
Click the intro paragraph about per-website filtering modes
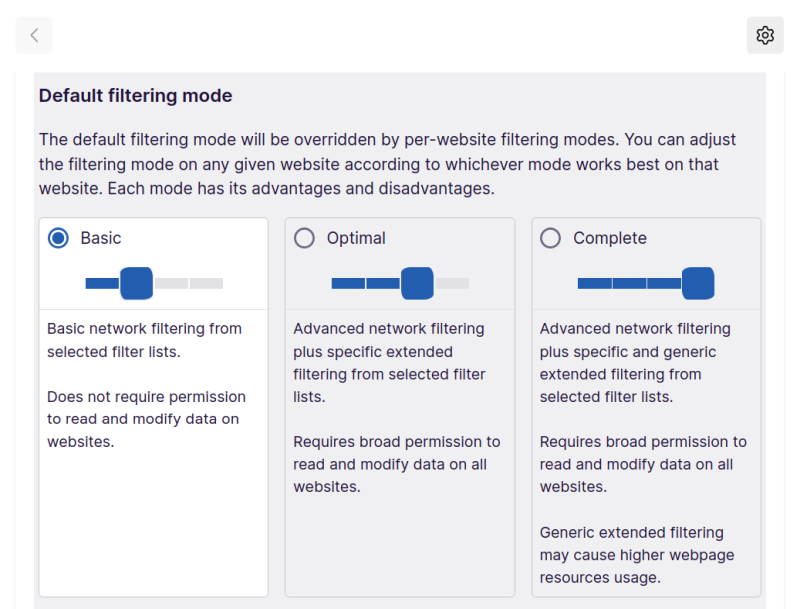[387, 164]
